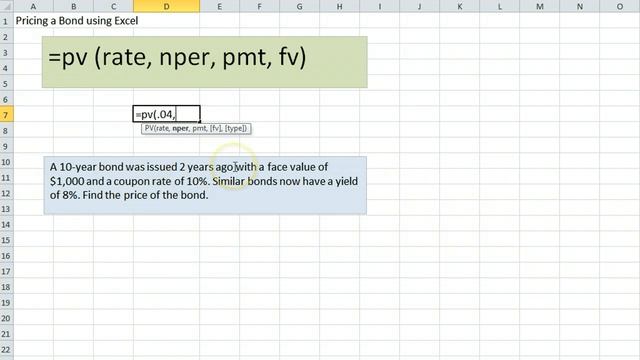Select row 10 header
This screenshot has height=360, width=640.
click(7, 162)
